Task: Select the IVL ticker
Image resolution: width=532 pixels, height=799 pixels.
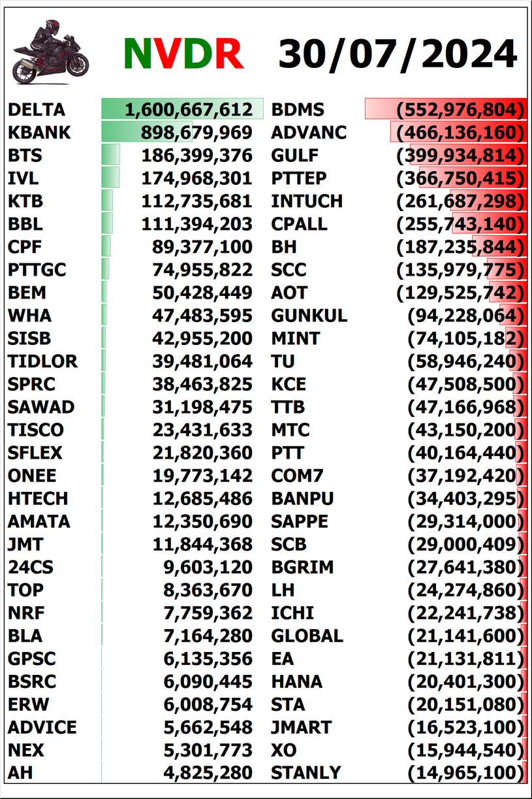Action: [x=23, y=178]
